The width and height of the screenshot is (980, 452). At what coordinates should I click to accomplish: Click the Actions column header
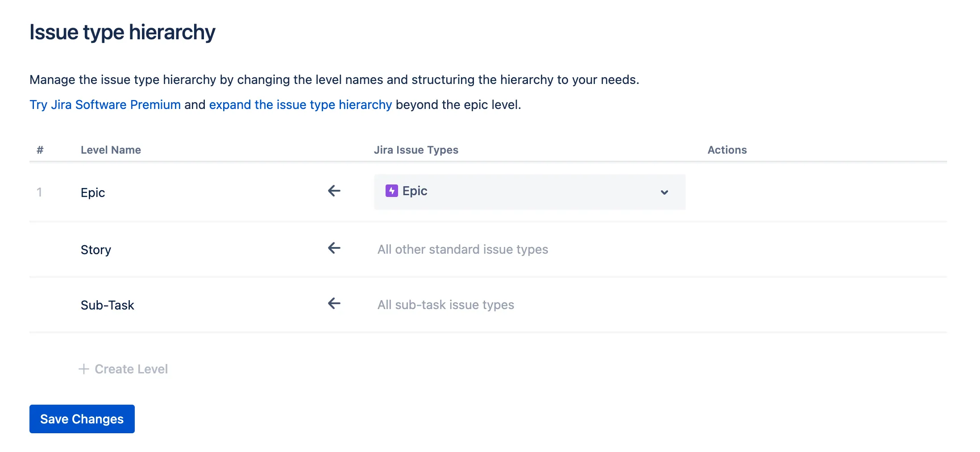click(727, 150)
